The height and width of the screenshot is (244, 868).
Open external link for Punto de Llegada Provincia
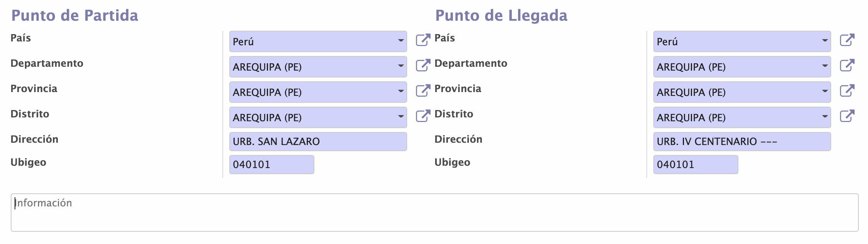[x=847, y=91]
